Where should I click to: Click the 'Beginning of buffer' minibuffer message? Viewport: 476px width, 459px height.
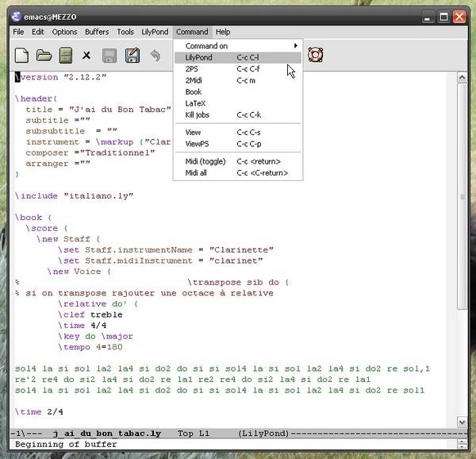click(x=66, y=445)
